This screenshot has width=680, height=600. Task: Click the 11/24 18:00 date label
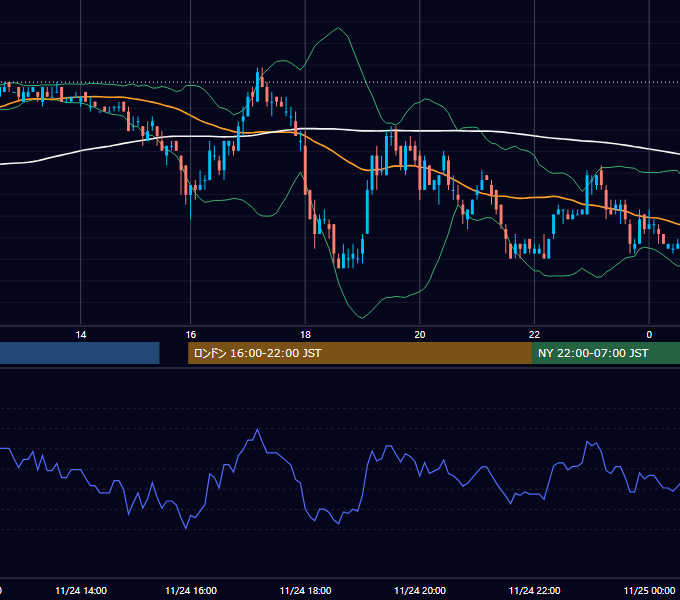(306, 590)
